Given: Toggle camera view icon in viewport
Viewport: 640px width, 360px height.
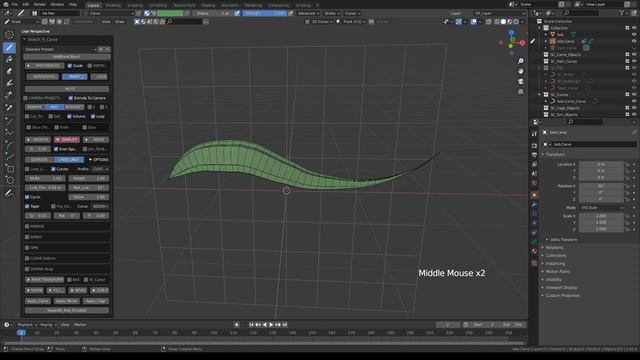Looking at the screenshot, I should pos(521,81).
